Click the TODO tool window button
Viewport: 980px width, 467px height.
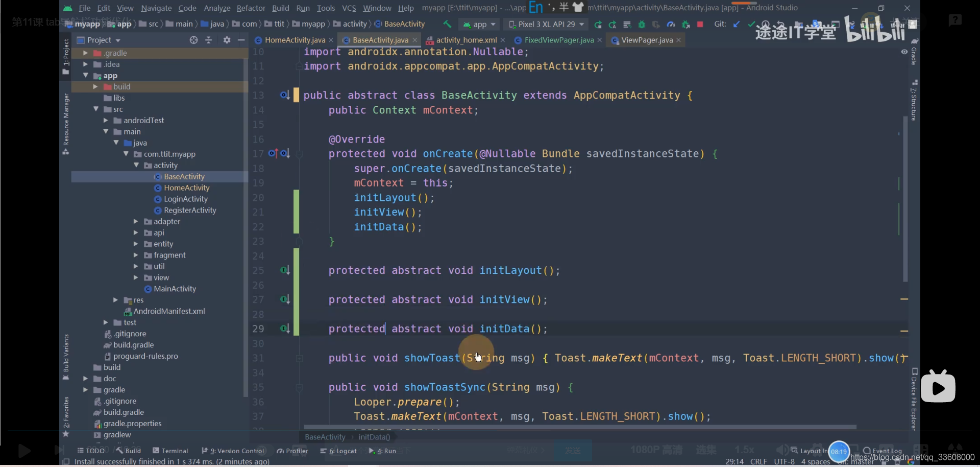click(x=91, y=451)
